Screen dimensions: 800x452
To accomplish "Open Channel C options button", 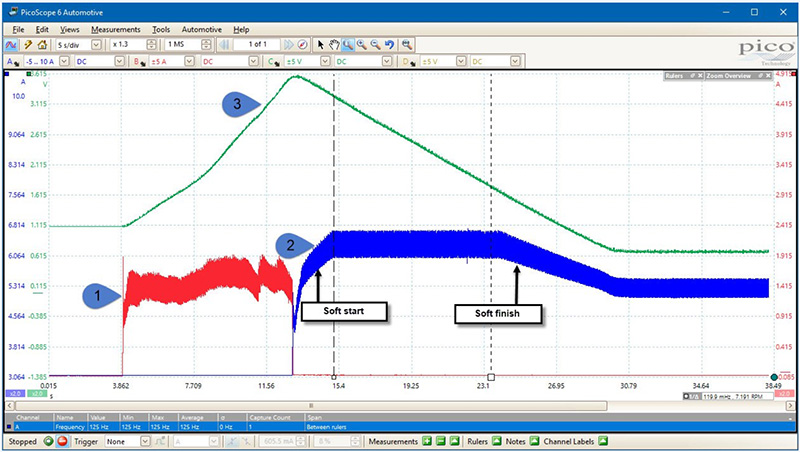I will (x=273, y=61).
